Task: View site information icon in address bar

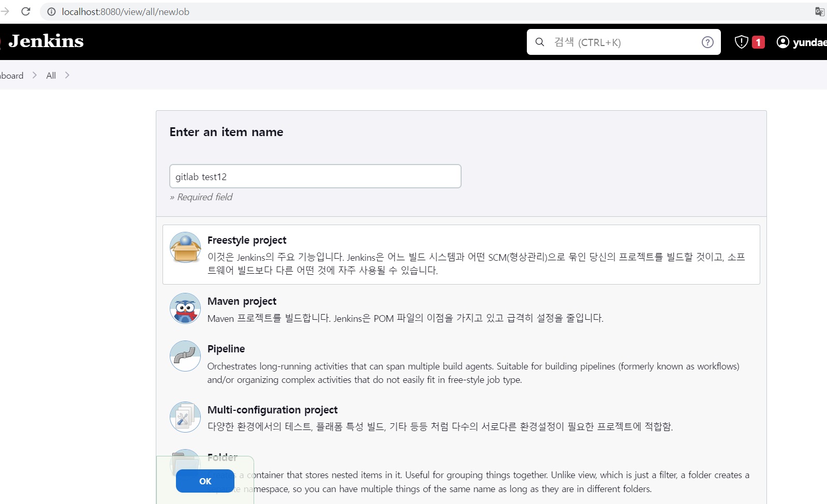Action: coord(51,11)
